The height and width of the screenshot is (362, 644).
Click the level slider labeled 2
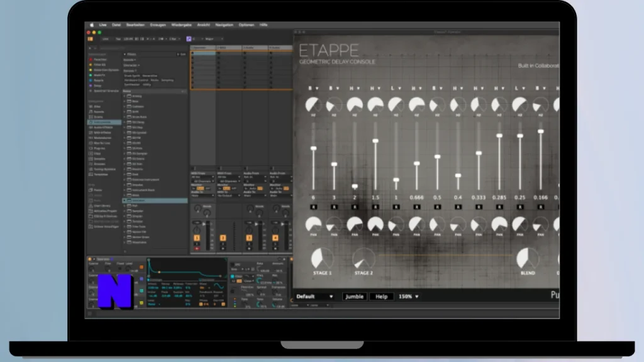point(355,156)
